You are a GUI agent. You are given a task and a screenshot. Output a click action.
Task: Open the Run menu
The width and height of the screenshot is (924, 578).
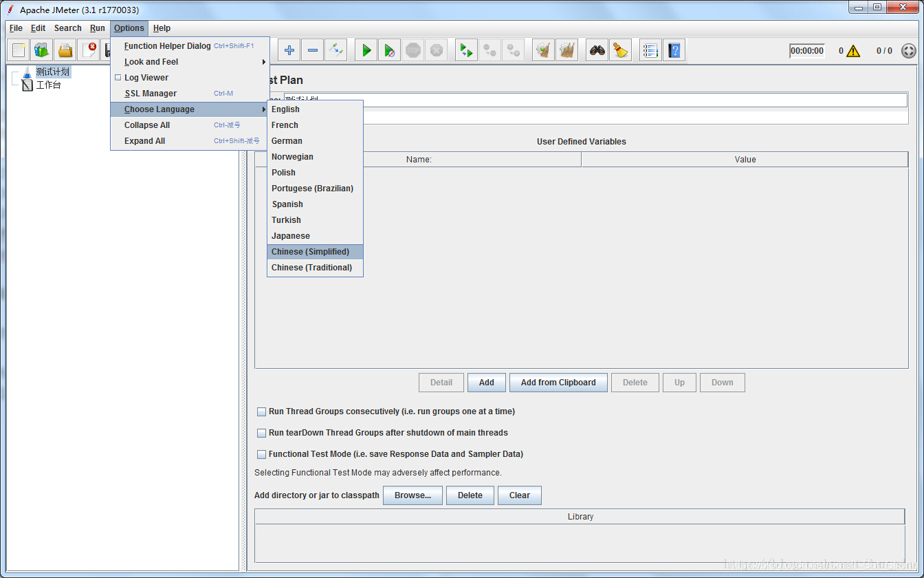coord(98,28)
